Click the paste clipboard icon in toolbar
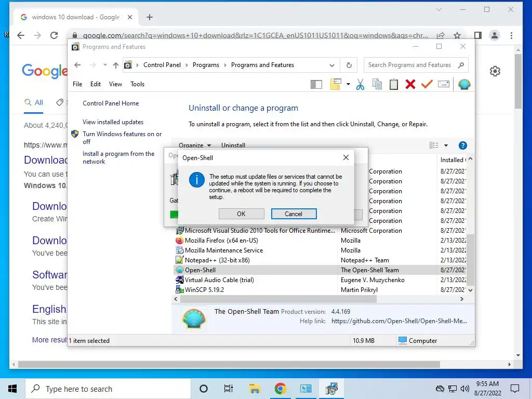532x399 pixels. [394, 84]
